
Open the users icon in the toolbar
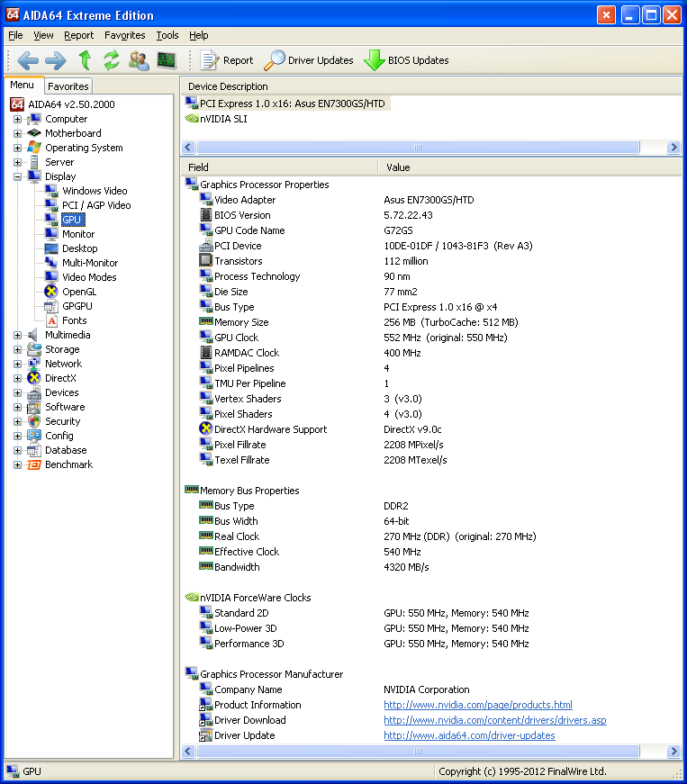click(139, 60)
